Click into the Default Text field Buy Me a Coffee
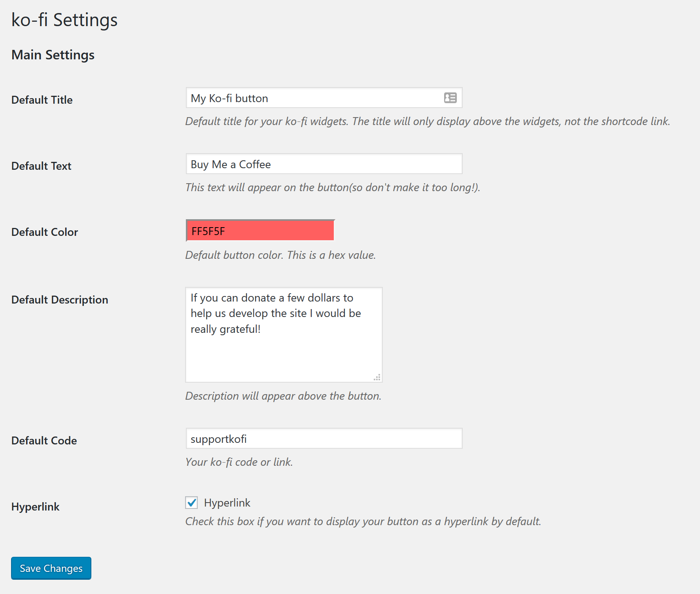This screenshot has height=594, width=700. coord(324,164)
